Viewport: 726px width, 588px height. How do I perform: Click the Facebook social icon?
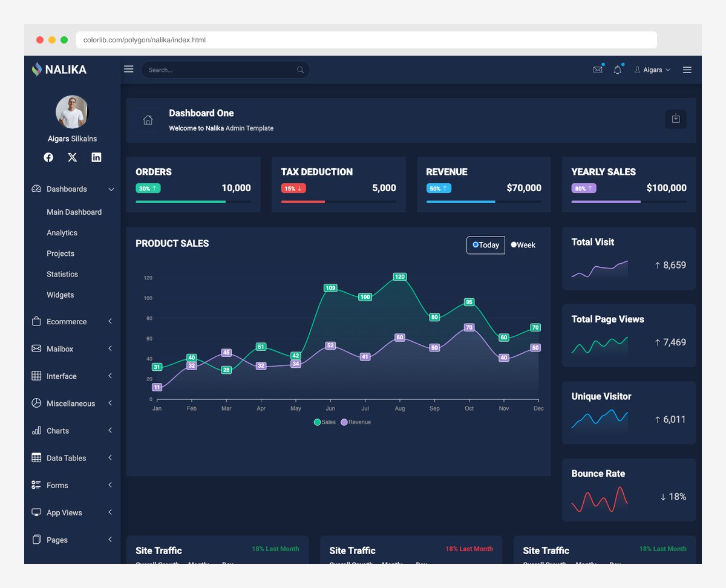click(x=48, y=157)
